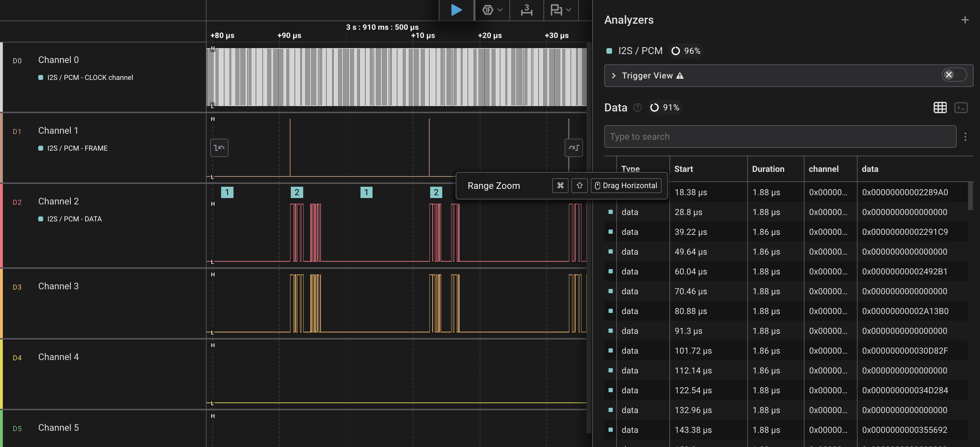
Task: Click the first decoded frame bubble labeled 2
Action: pyautogui.click(x=297, y=192)
